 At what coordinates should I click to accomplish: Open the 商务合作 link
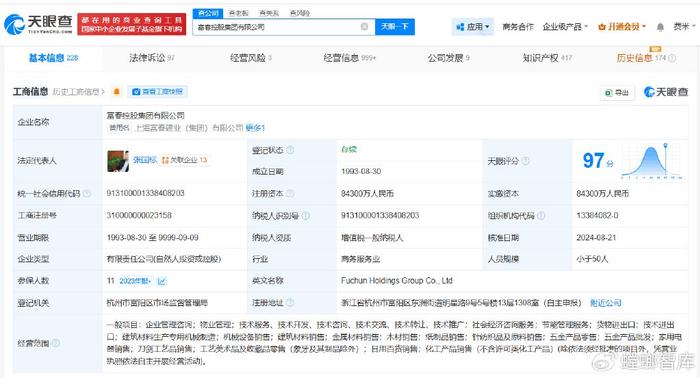click(518, 27)
